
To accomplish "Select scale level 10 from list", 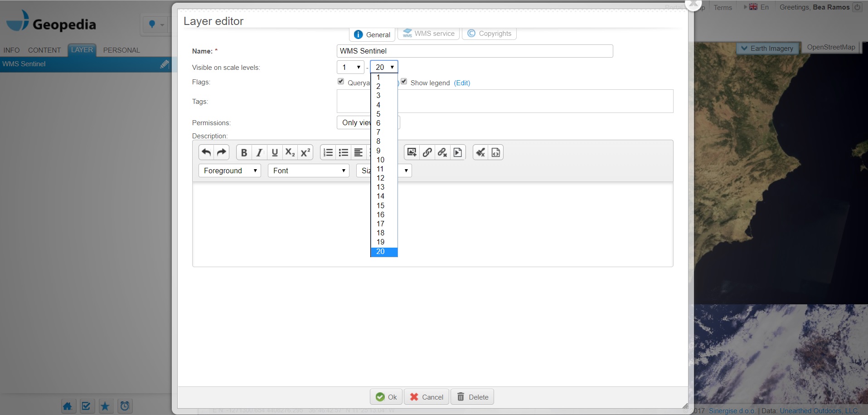I will coord(384,160).
